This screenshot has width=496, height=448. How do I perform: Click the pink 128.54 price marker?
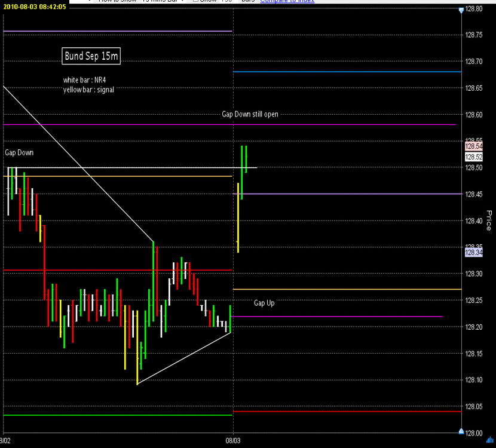pos(474,146)
